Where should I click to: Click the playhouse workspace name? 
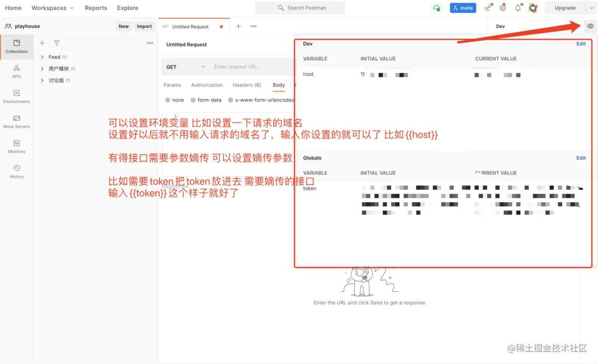coord(27,26)
